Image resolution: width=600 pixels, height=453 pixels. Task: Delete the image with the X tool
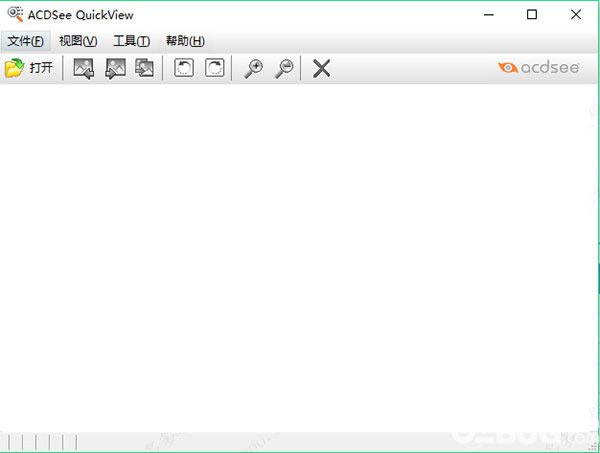point(321,69)
